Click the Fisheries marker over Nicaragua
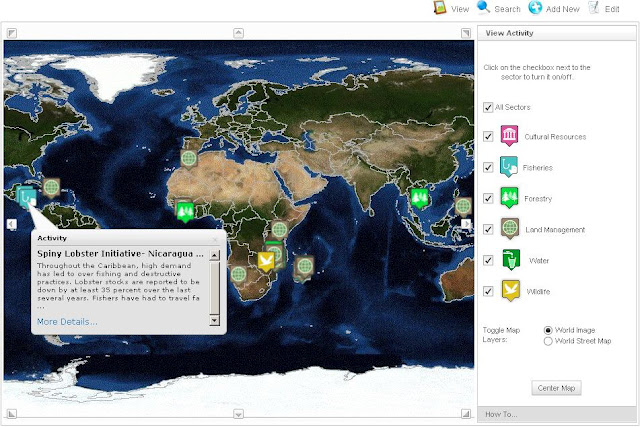This screenshot has height=427, width=640. click(27, 189)
